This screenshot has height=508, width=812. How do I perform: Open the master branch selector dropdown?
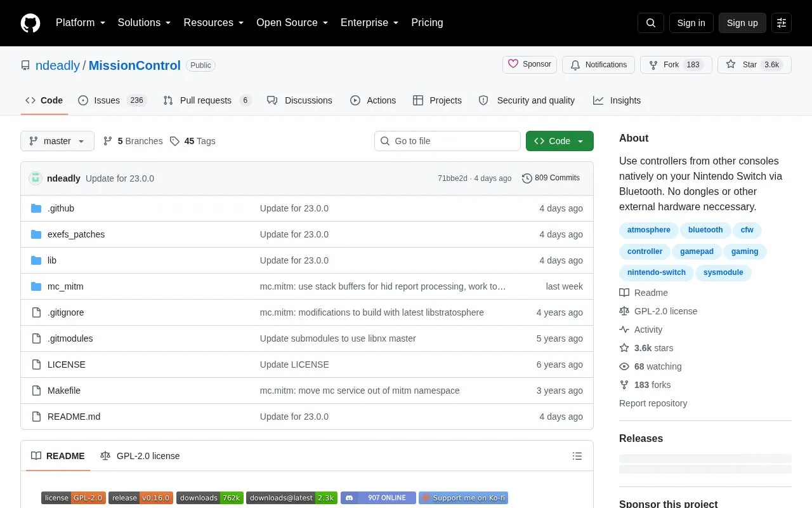57,141
